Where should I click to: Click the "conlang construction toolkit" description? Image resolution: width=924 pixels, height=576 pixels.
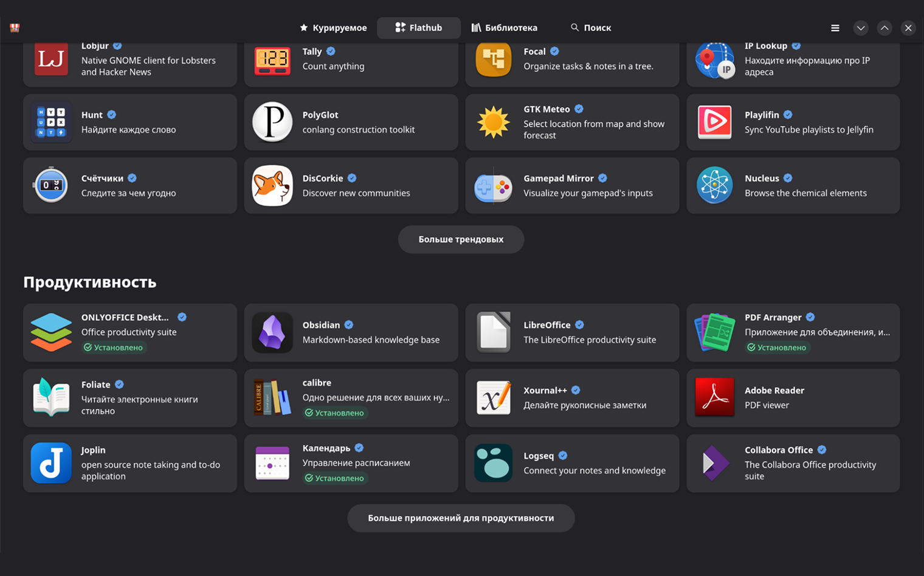coord(359,130)
